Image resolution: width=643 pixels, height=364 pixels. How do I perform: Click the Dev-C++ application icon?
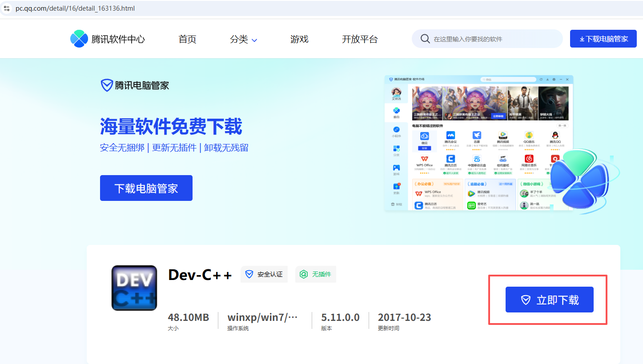coord(134,288)
